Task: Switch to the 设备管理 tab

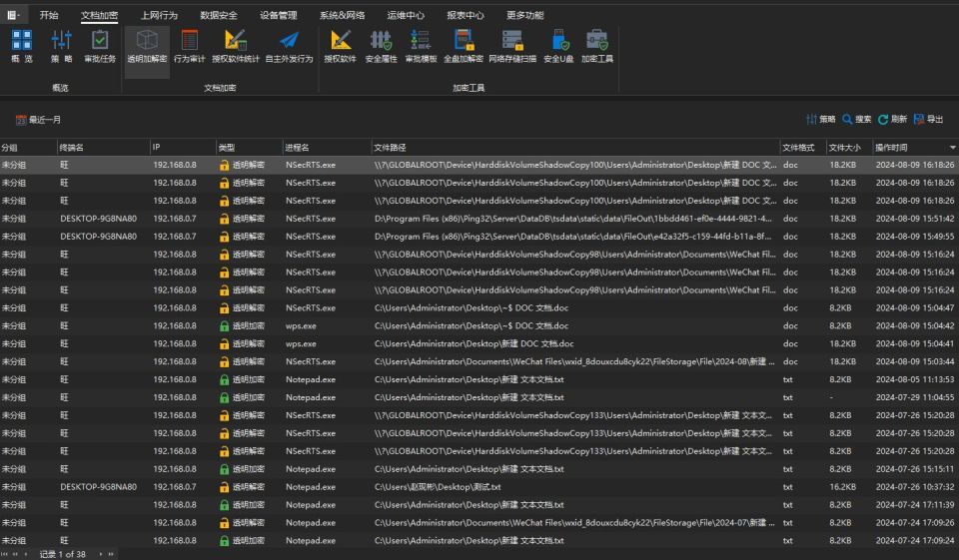Action: [x=279, y=15]
